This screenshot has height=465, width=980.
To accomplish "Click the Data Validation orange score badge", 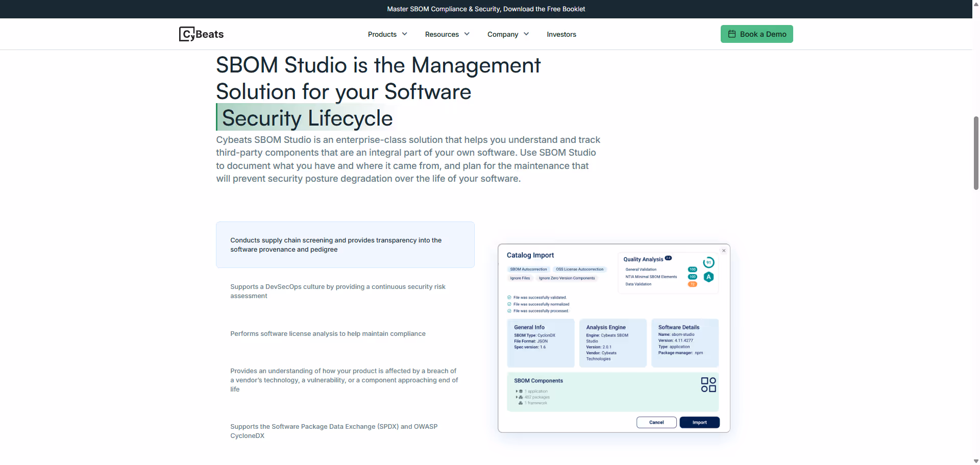I will click(692, 284).
